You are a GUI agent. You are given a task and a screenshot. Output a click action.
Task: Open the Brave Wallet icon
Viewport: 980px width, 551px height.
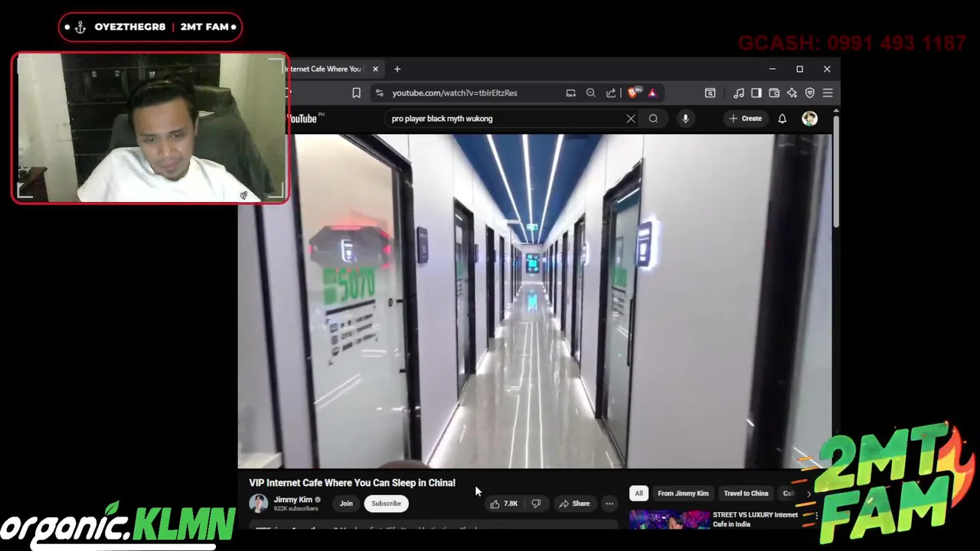coord(774,93)
